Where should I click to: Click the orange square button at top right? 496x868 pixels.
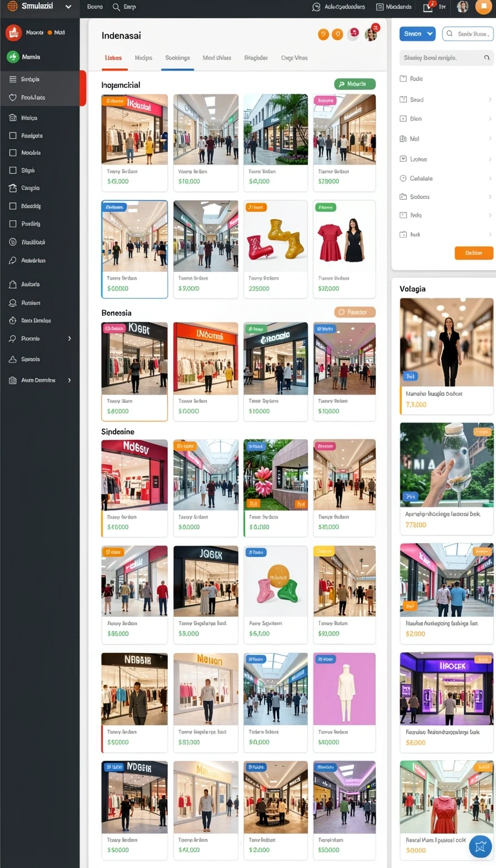tap(483, 7)
